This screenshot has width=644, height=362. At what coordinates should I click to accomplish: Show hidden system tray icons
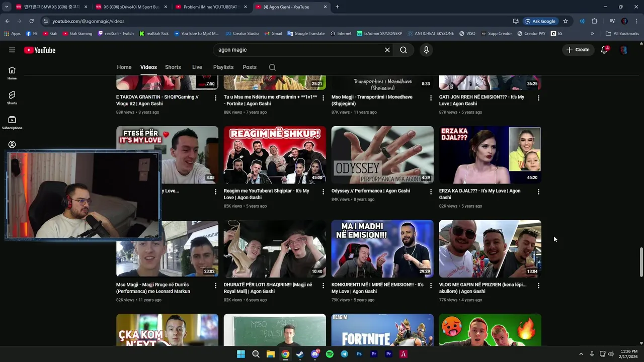(581, 354)
